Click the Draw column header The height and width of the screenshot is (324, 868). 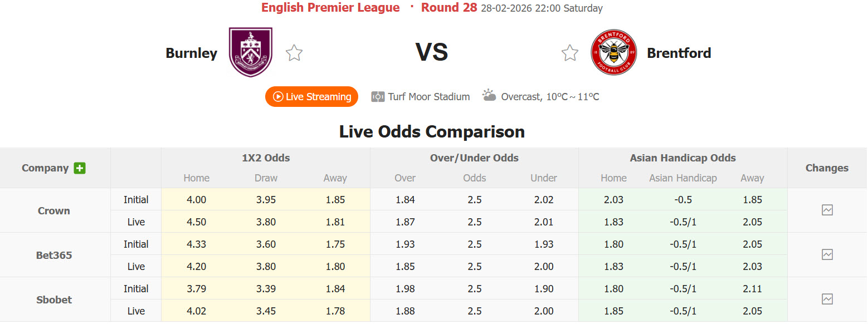(x=266, y=178)
